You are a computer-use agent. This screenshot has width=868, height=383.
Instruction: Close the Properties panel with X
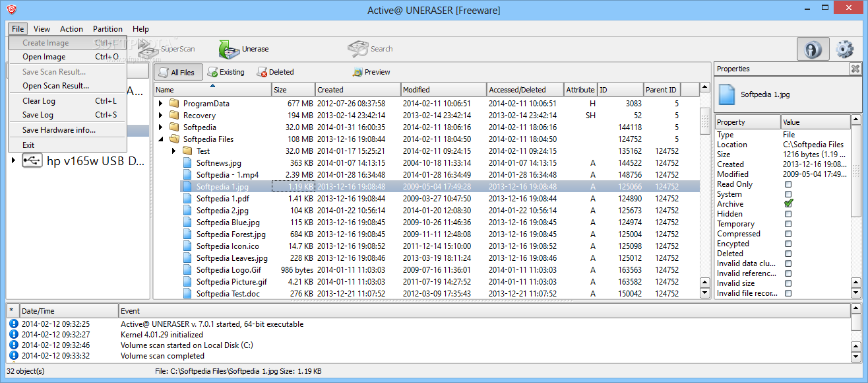click(855, 69)
